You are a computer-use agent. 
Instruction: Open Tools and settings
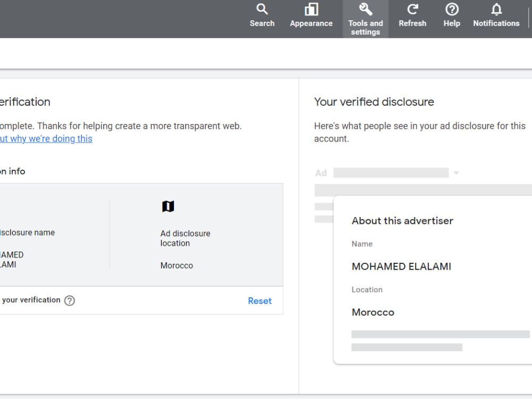pos(365,19)
